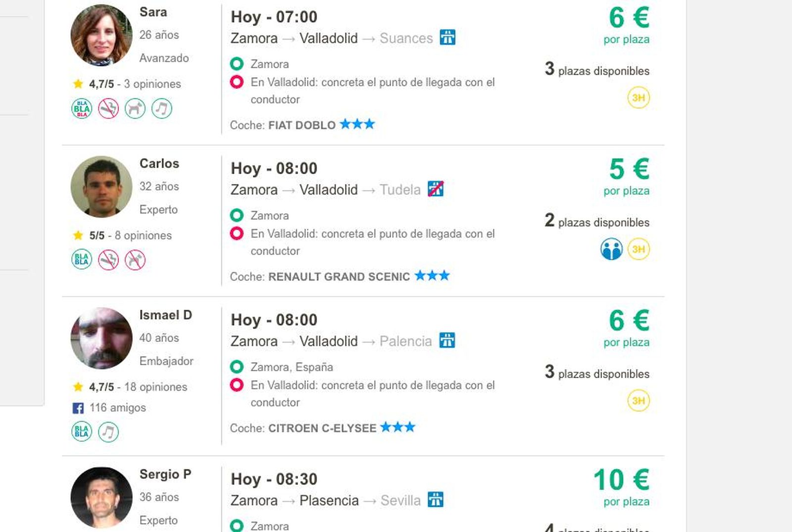Click the music note icon in Sara's preferences
The image size is (792, 532).
pyautogui.click(x=162, y=108)
